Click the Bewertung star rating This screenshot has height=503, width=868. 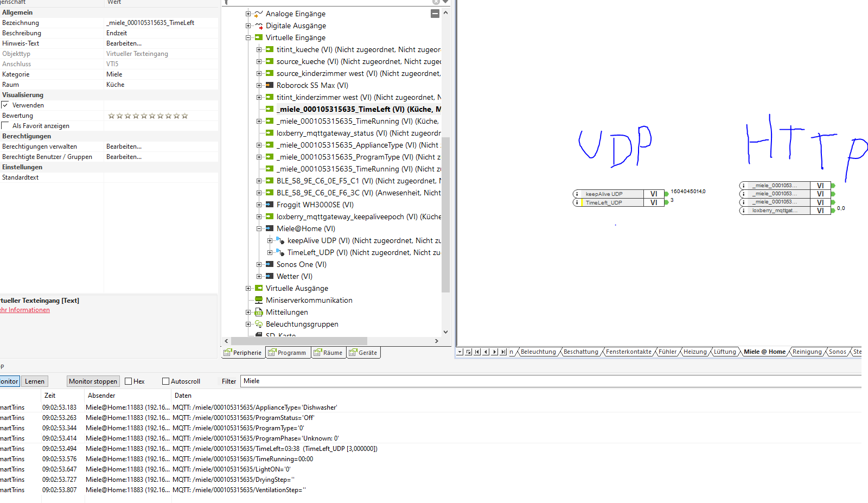click(x=148, y=116)
